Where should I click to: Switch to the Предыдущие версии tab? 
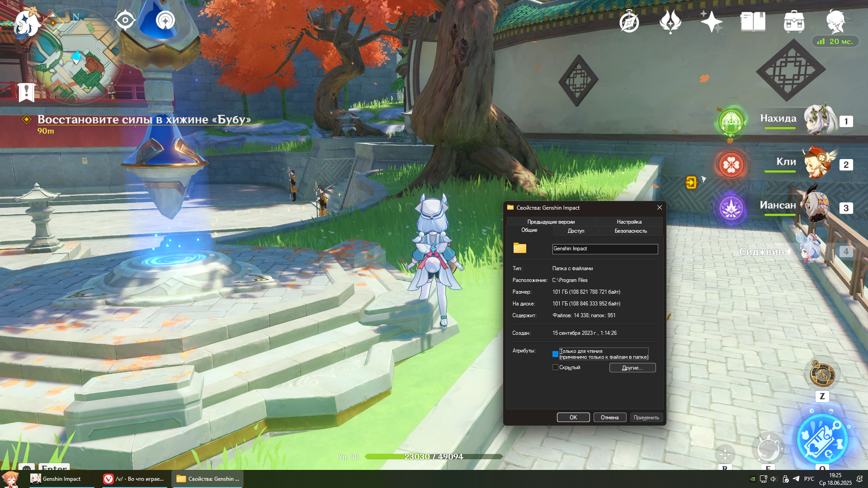tap(551, 222)
